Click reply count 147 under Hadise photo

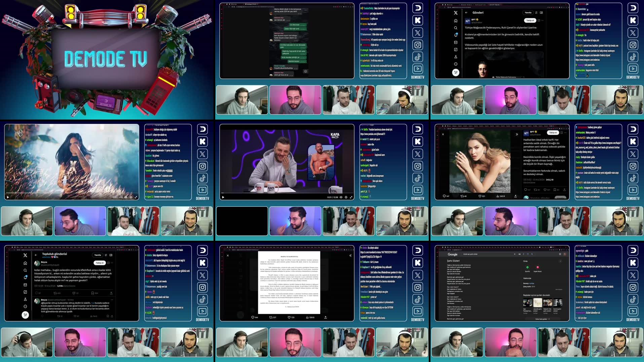click(446, 196)
